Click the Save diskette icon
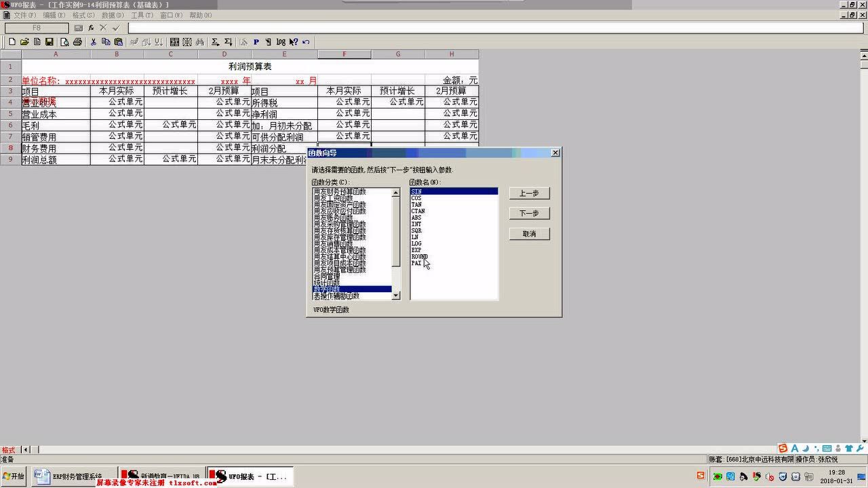The image size is (868, 488). click(49, 42)
